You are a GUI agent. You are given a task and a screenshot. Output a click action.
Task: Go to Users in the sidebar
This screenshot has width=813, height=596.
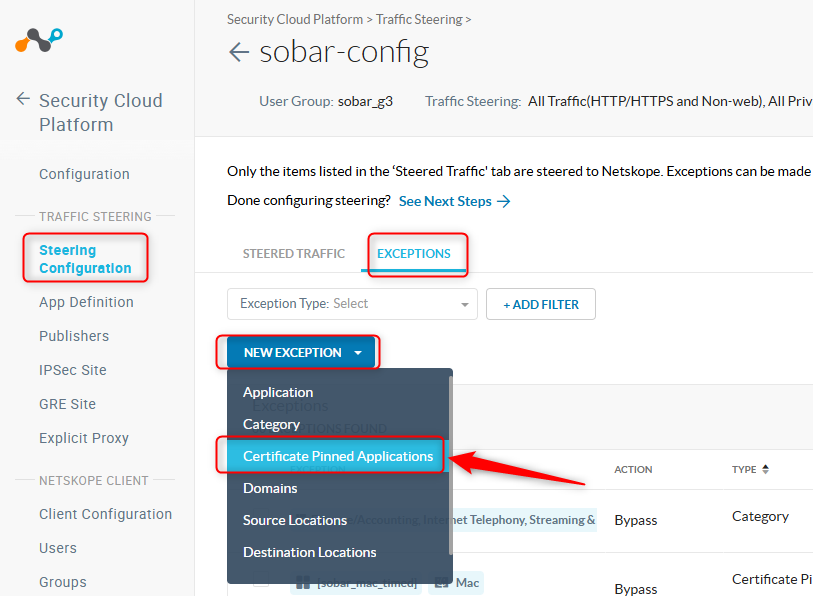58,548
